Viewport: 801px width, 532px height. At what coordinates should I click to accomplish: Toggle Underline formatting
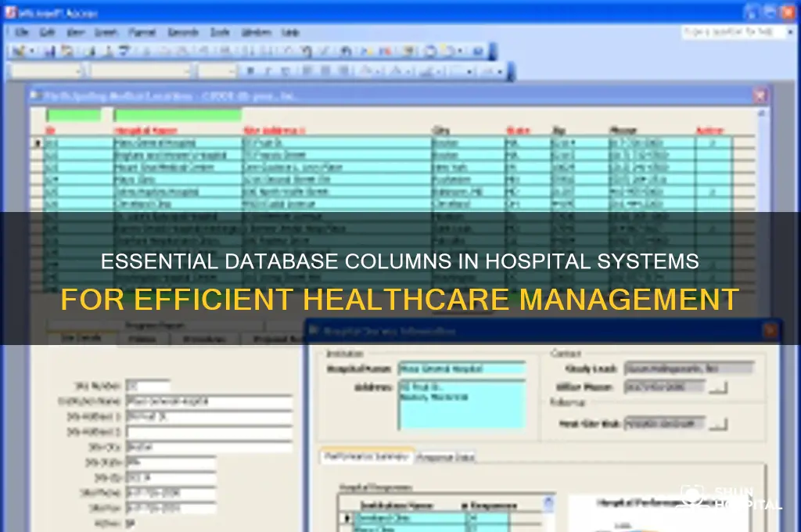[285, 70]
